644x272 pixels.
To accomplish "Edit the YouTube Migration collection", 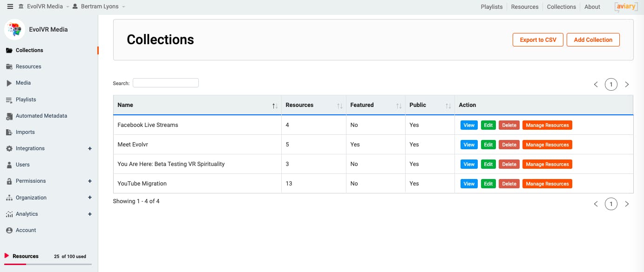I will click(x=488, y=184).
